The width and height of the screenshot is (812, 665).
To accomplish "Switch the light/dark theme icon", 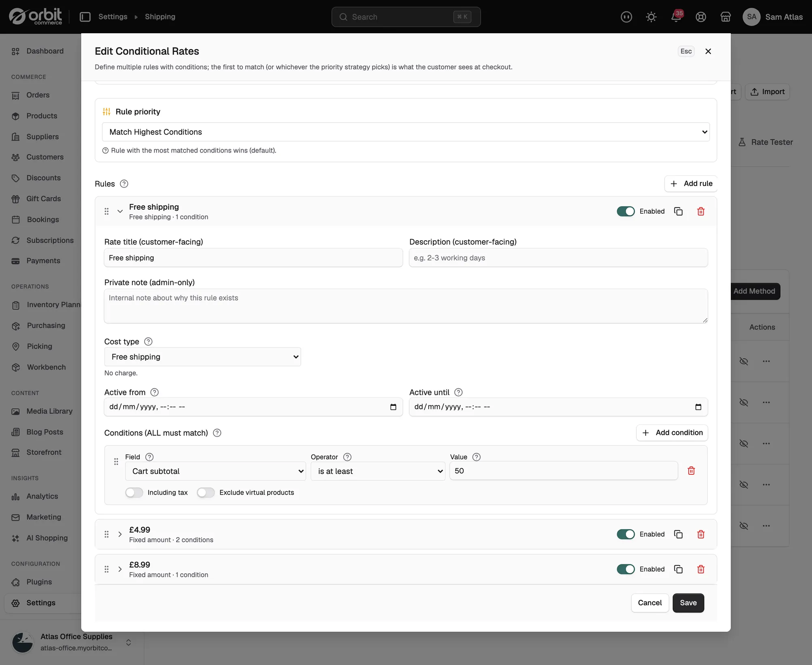I will click(651, 17).
